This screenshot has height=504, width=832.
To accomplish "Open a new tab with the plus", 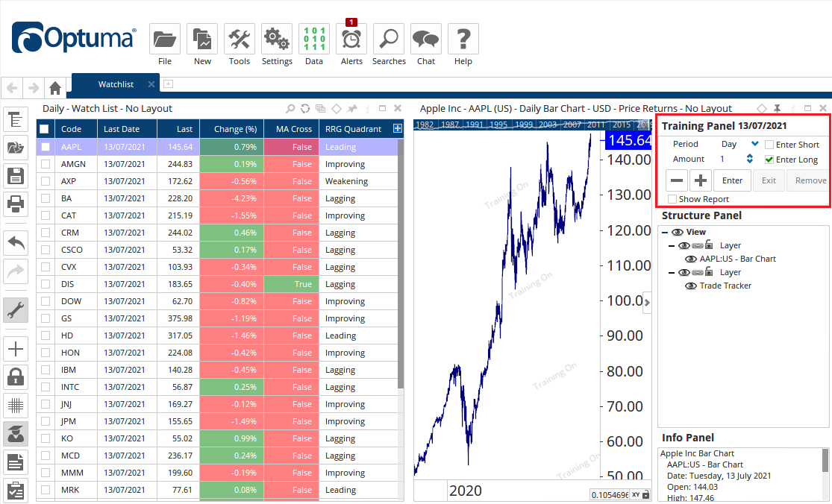I will pyautogui.click(x=168, y=84).
